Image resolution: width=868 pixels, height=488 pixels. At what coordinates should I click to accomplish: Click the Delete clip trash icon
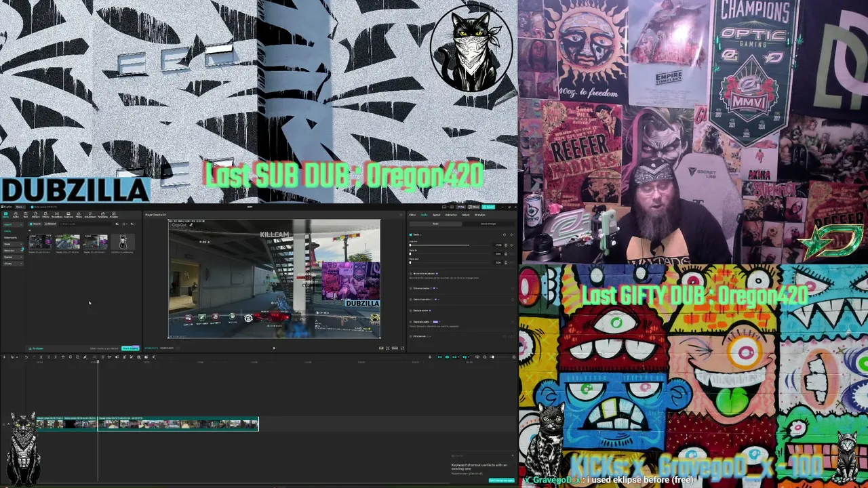tap(63, 357)
